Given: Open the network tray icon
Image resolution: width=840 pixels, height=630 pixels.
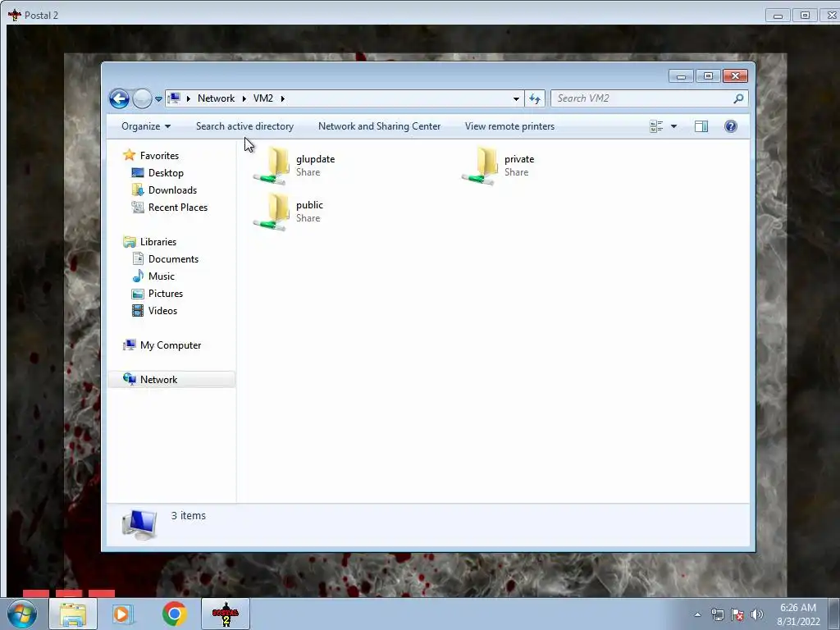Looking at the screenshot, I should point(717,614).
